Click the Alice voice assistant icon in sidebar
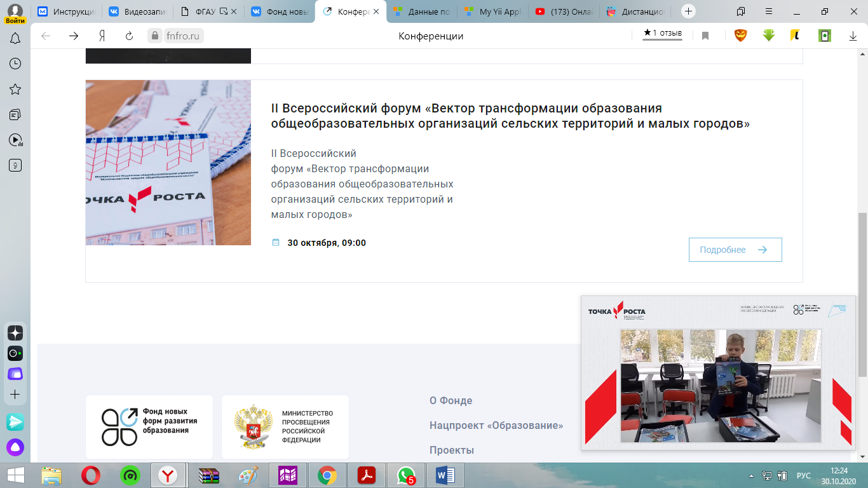This screenshot has width=868, height=488. 15,448
